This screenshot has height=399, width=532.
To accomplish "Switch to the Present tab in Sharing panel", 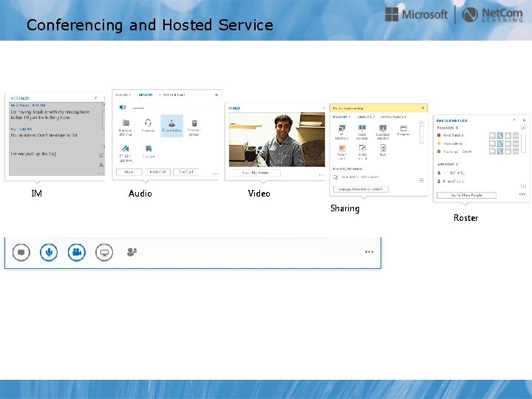I will pyautogui.click(x=341, y=117).
